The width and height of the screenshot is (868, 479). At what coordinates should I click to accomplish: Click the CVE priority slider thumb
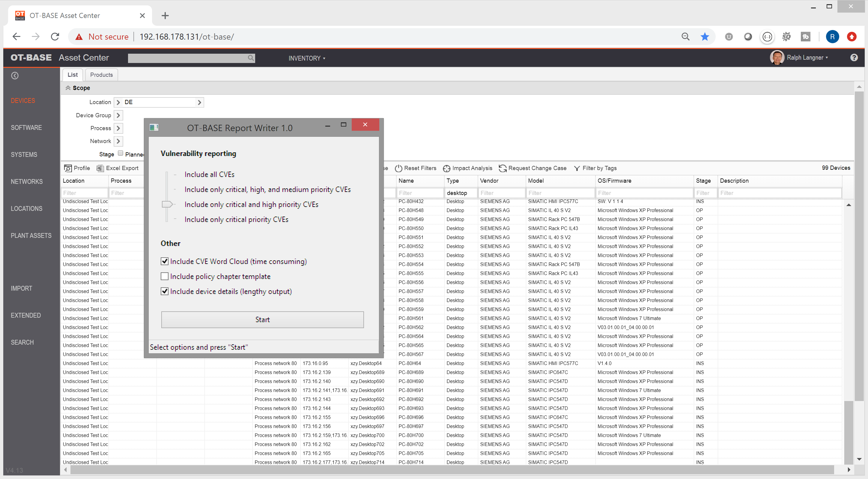point(167,204)
